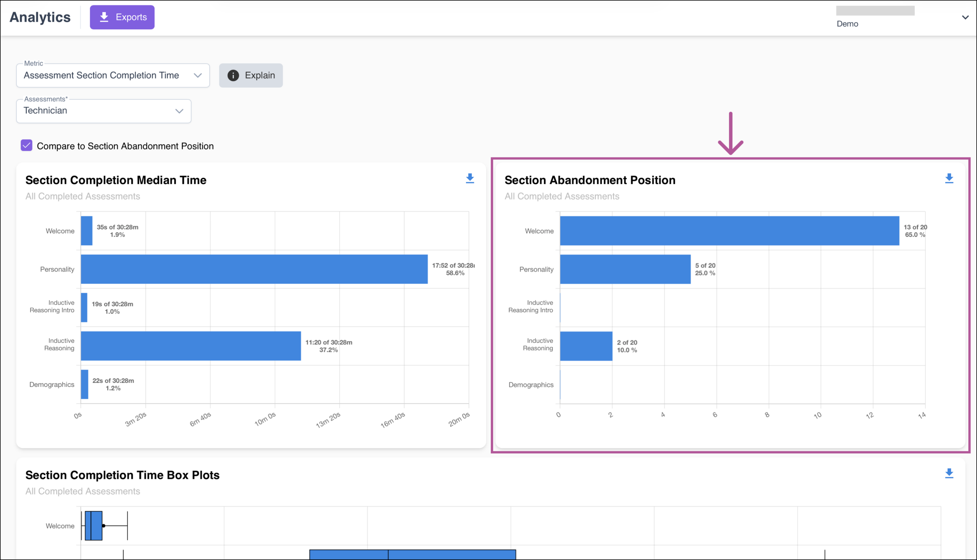Expand the Assessments Technician dropdown
This screenshot has width=977, height=560.
(x=103, y=111)
